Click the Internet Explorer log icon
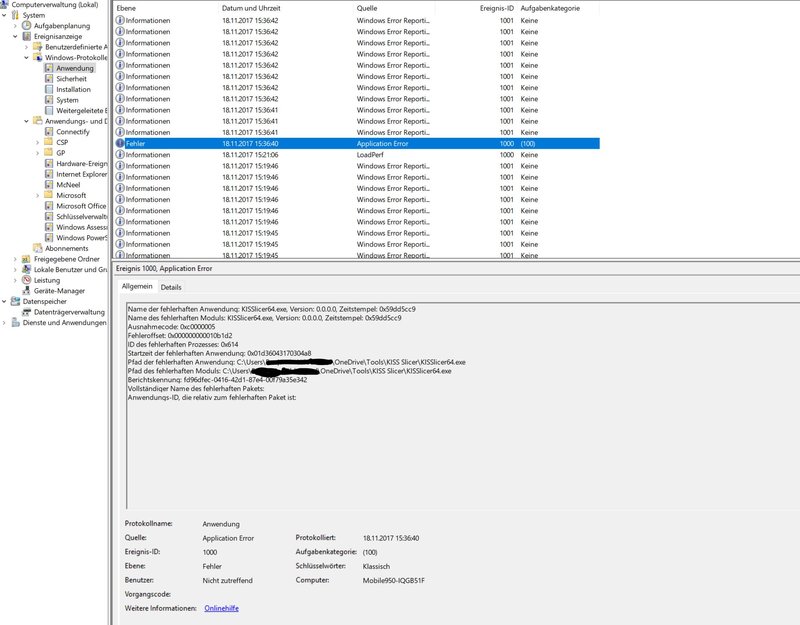The height and width of the screenshot is (625, 800). tap(49, 174)
